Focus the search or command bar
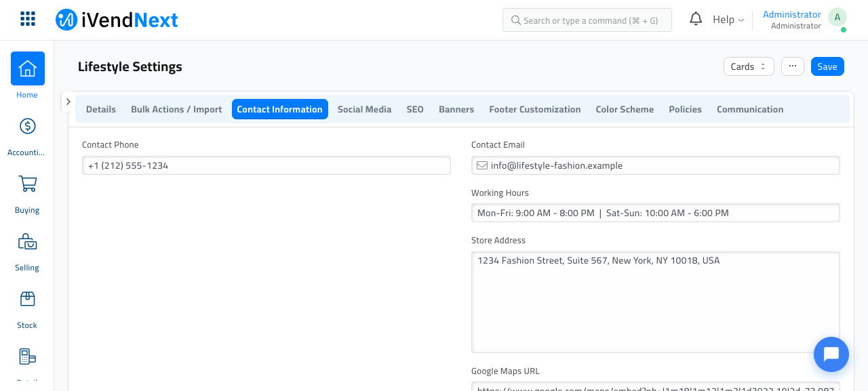 [587, 20]
